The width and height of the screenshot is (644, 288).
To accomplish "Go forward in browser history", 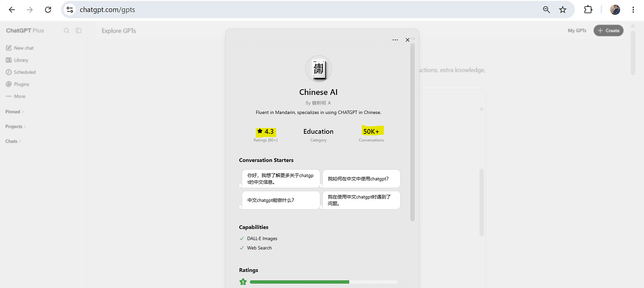I will (x=30, y=10).
